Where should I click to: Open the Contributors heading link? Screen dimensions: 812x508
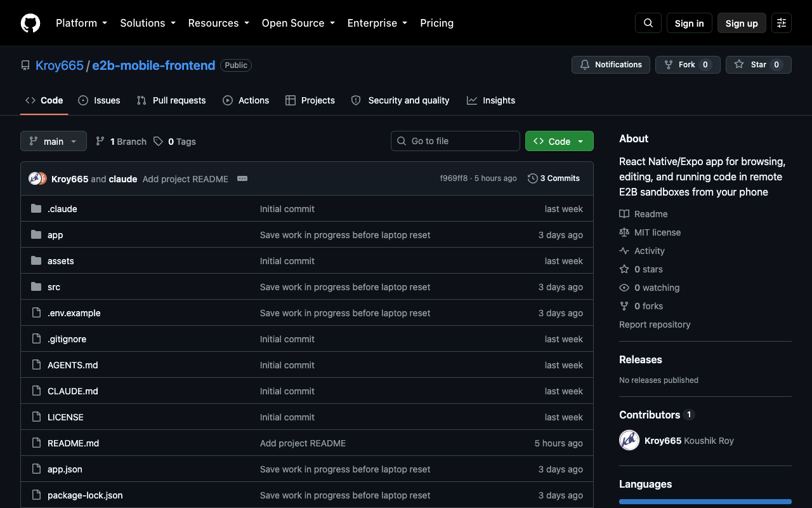point(657,415)
